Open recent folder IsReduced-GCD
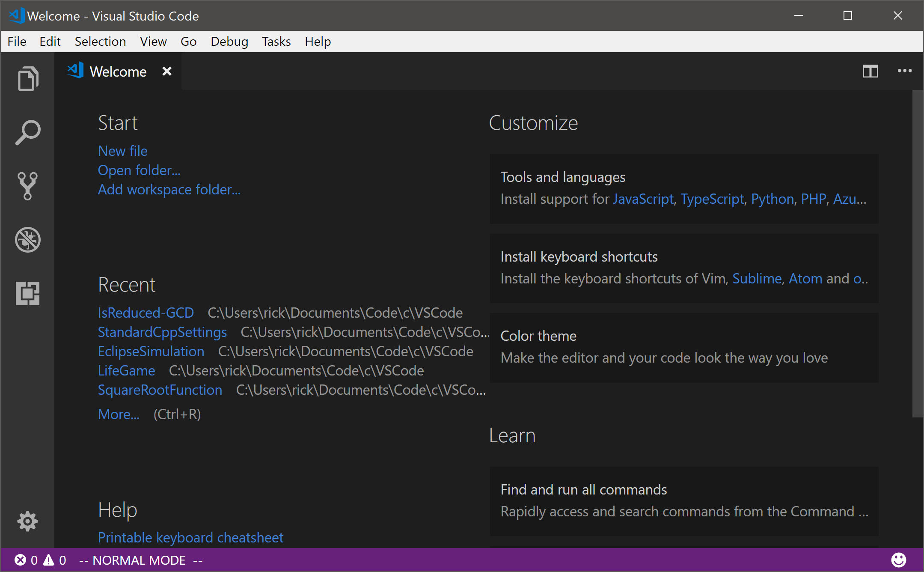The width and height of the screenshot is (924, 572). pyautogui.click(x=146, y=313)
